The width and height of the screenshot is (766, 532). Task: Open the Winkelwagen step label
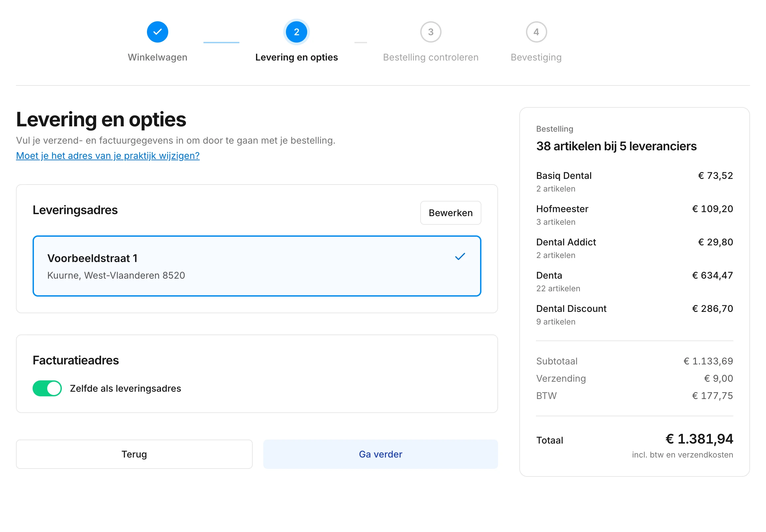(x=157, y=57)
